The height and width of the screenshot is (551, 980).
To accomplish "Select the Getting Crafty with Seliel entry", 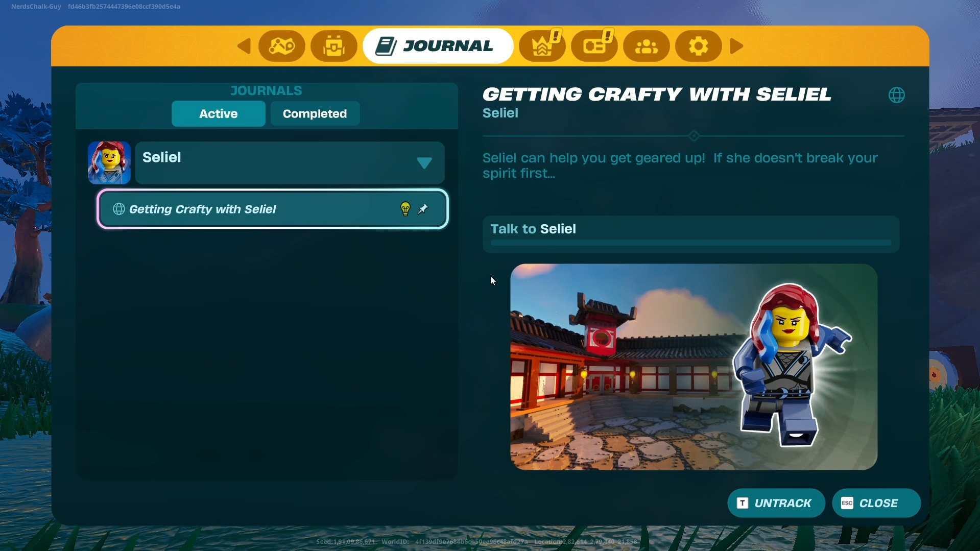I will click(x=255, y=209).
